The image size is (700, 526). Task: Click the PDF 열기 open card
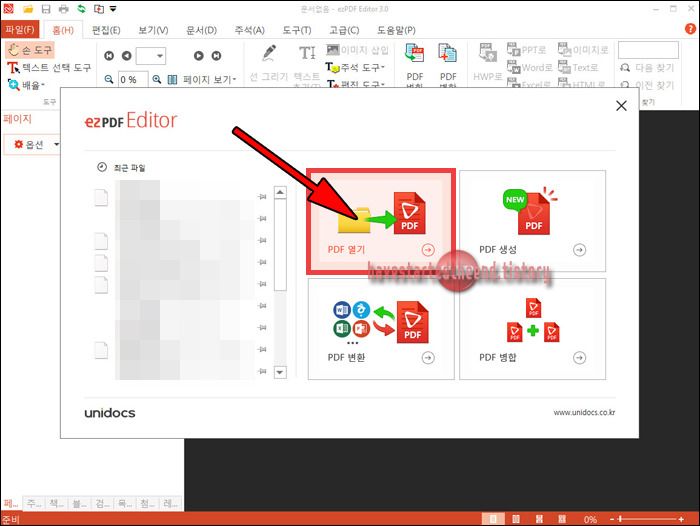coord(381,221)
